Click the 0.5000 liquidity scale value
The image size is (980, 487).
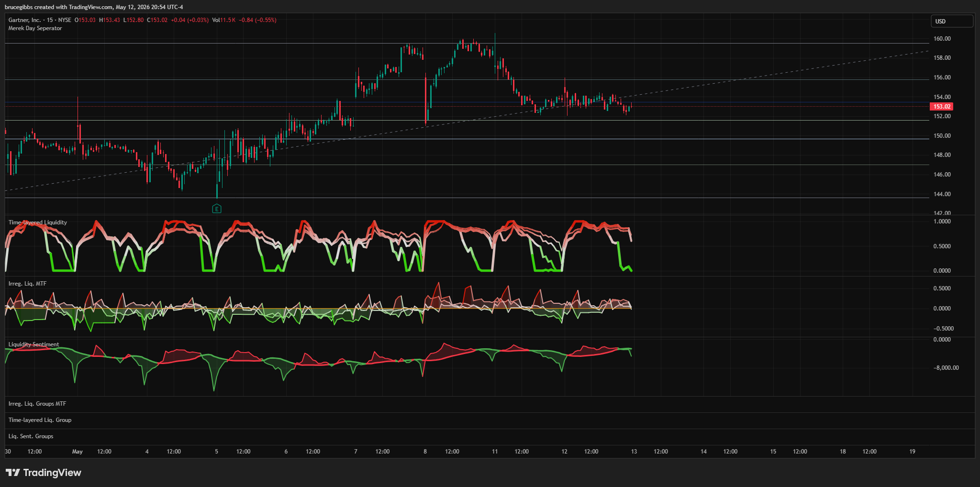click(x=942, y=246)
